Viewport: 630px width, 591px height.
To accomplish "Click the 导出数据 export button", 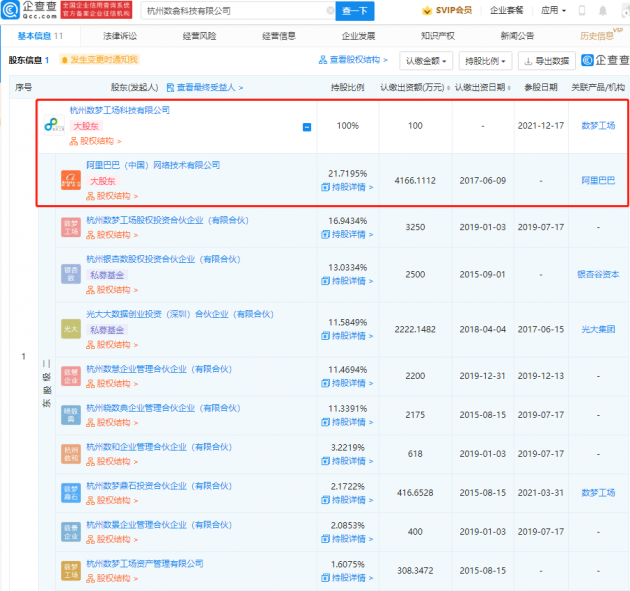I will click(546, 61).
